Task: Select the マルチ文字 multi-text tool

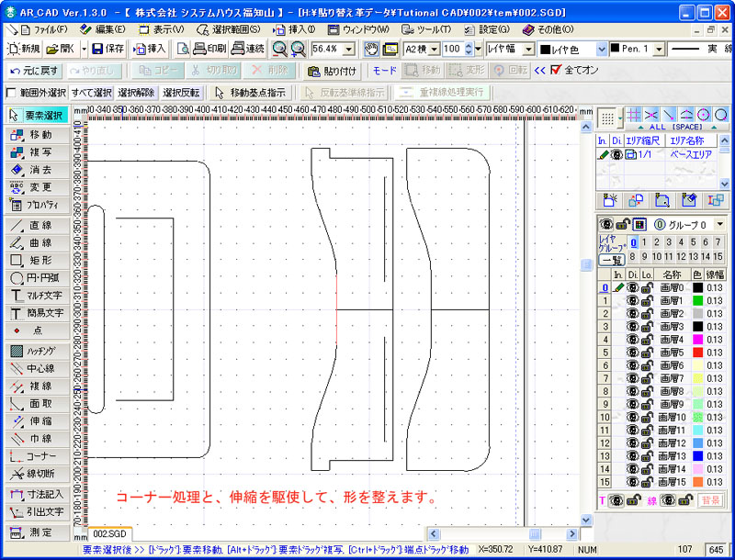Action: click(x=38, y=296)
